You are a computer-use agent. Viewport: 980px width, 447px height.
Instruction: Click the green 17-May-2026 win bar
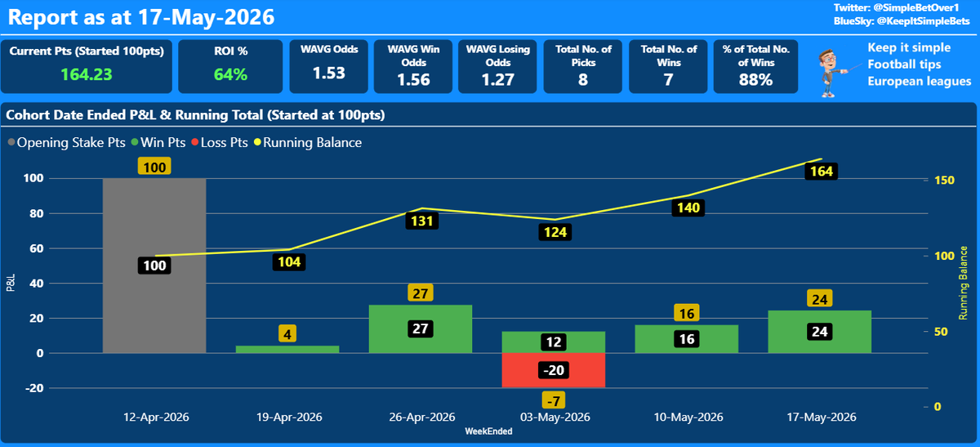click(820, 332)
